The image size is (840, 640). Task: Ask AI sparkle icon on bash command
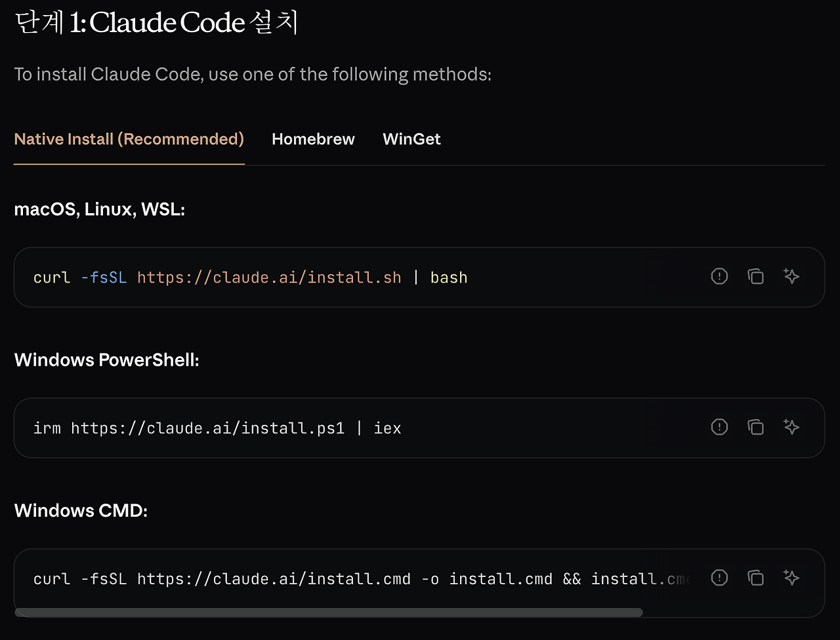pos(791,276)
